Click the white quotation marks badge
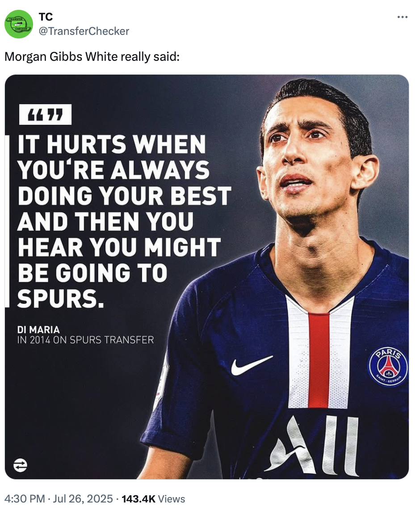The height and width of the screenshot is (515, 420). 45,114
